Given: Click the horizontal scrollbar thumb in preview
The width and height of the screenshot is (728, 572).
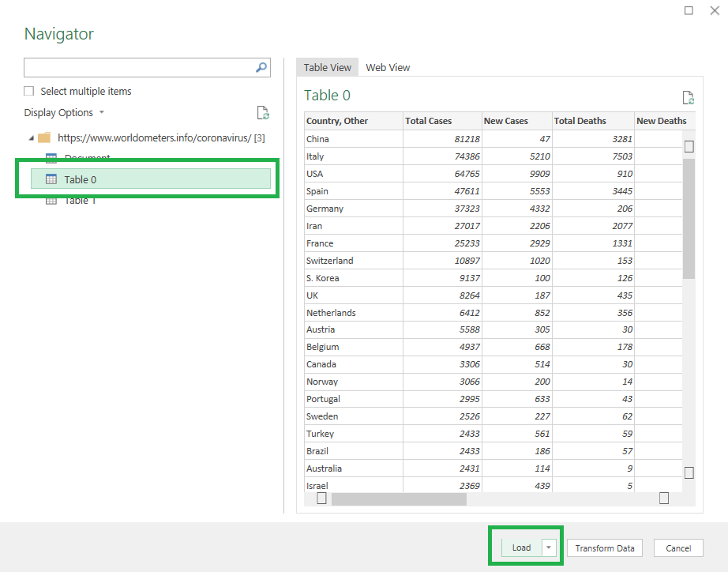Looking at the screenshot, I should pos(399,499).
